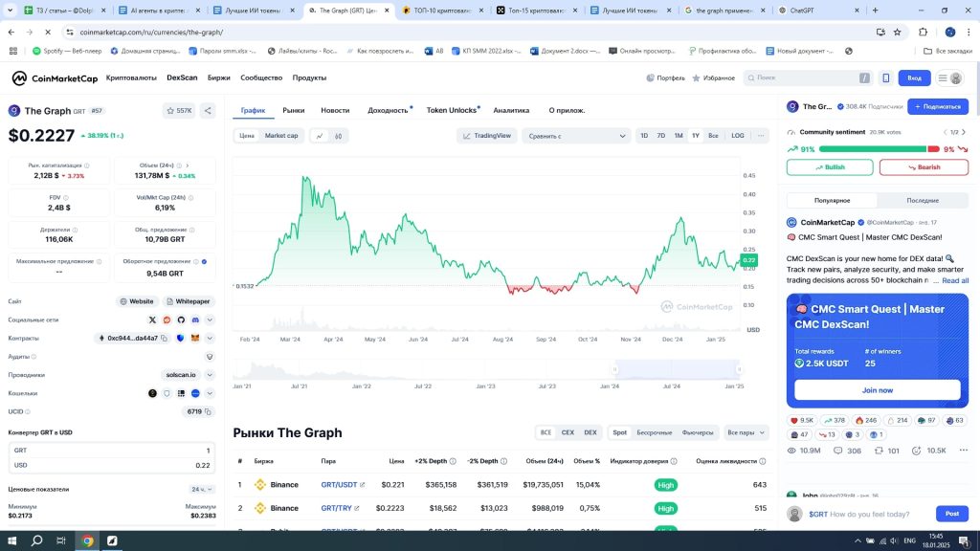The image size is (980, 551).
Task: Copy the UCID 6719 value
Action: coord(208,411)
